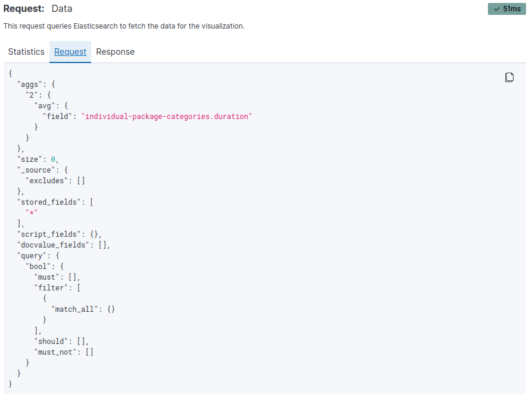Open the Response tab
Viewport: 532px width, 410px height.
tap(115, 52)
